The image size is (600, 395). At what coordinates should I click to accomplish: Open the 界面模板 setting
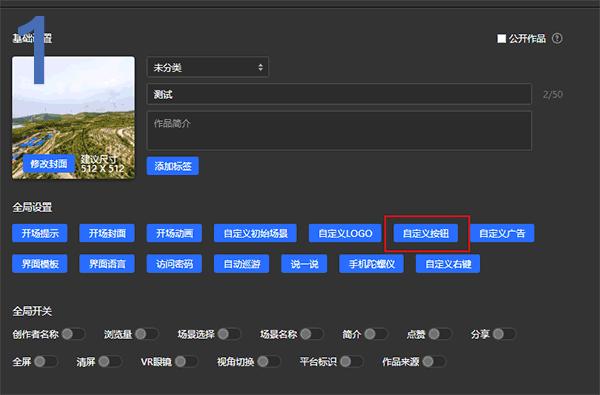pyautogui.click(x=40, y=264)
